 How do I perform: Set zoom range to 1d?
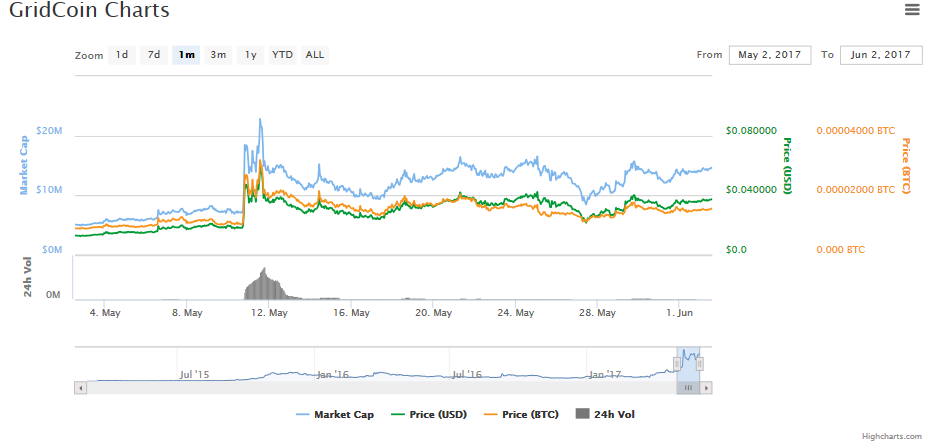(122, 55)
